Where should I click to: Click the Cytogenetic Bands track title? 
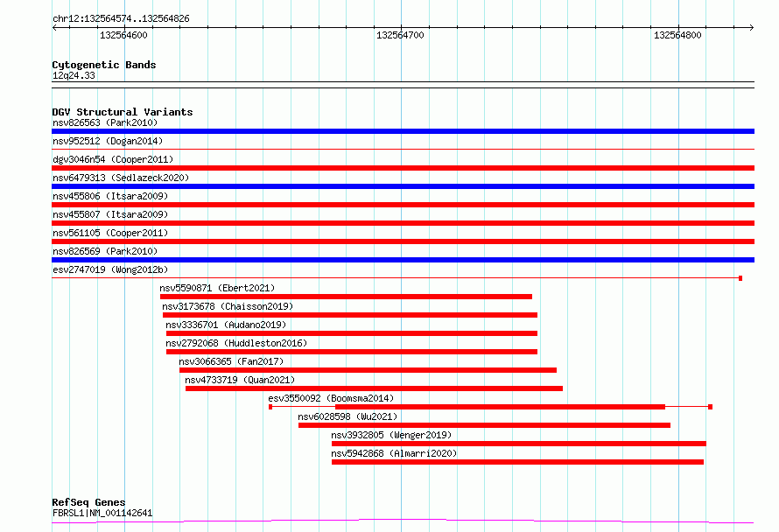[x=104, y=65]
